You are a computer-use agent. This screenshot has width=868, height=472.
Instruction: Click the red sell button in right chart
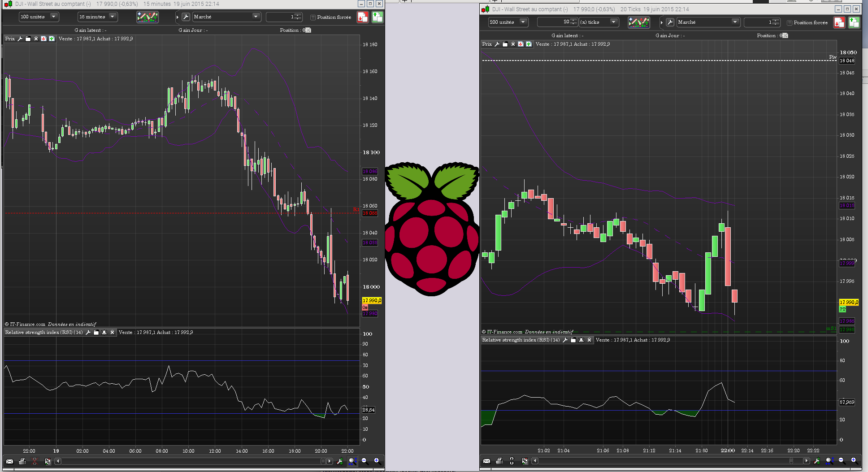point(839,22)
